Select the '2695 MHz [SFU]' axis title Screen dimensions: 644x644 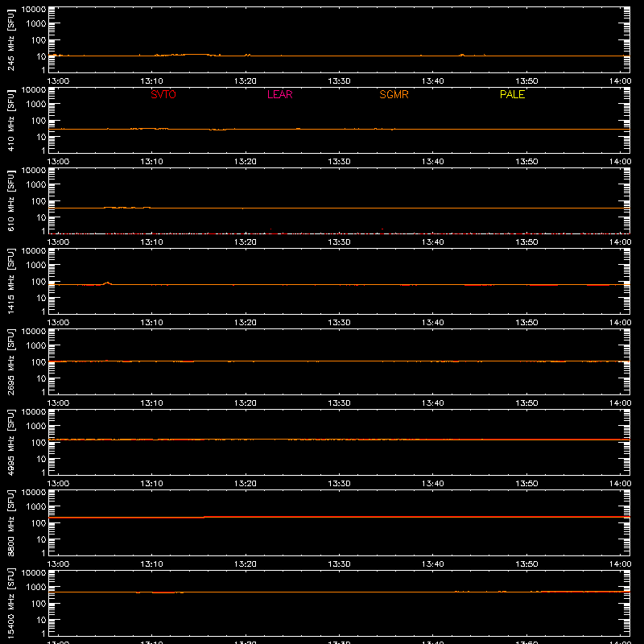tap(11, 361)
